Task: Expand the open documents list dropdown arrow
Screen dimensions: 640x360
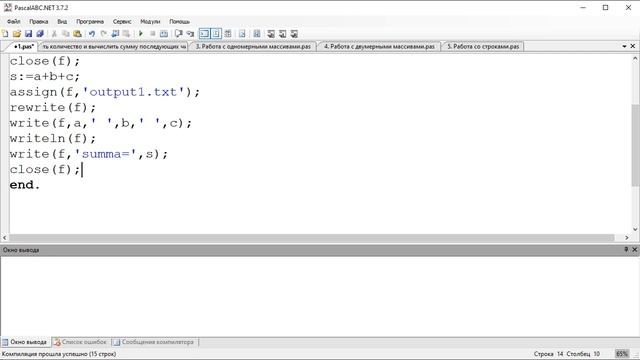Action: coord(624,47)
